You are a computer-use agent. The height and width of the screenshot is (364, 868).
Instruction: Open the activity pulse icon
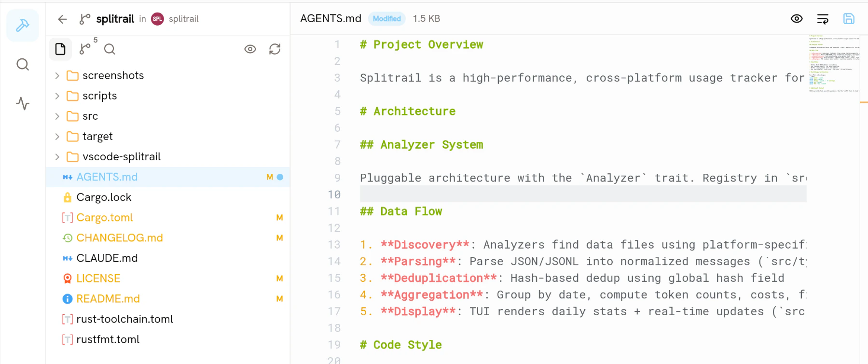tap(23, 103)
